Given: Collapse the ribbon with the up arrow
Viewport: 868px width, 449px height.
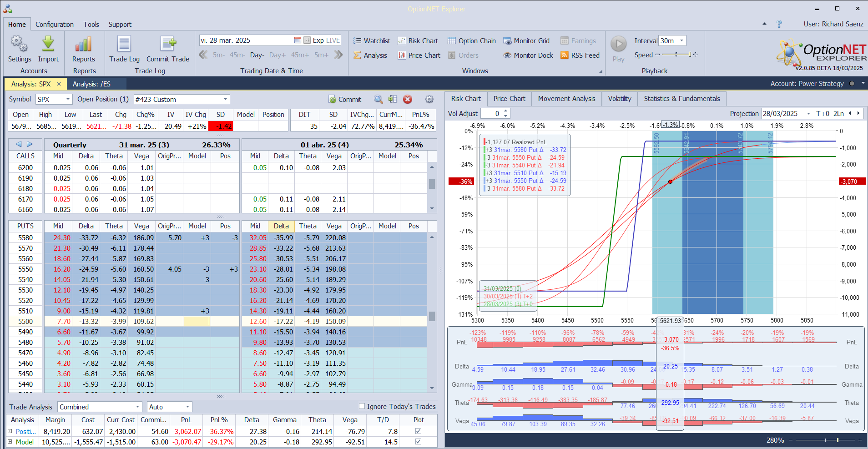Looking at the screenshot, I should pyautogui.click(x=764, y=24).
